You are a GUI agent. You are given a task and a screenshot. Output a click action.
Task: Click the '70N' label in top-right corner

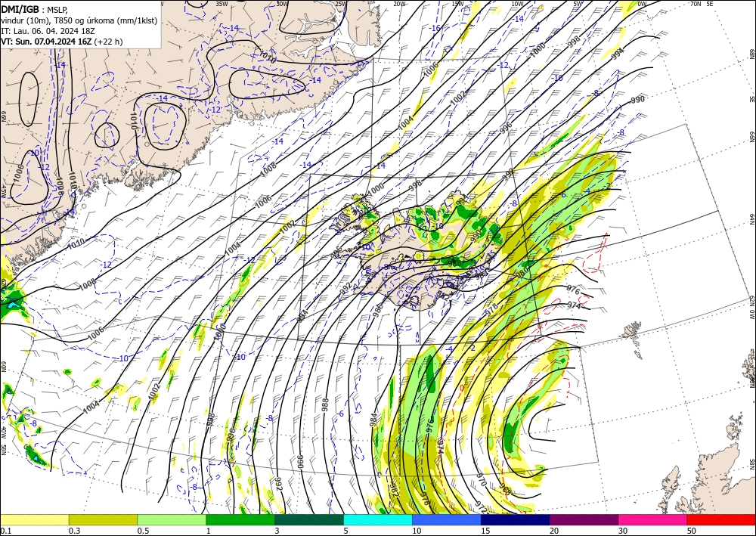pyautogui.click(x=696, y=4)
